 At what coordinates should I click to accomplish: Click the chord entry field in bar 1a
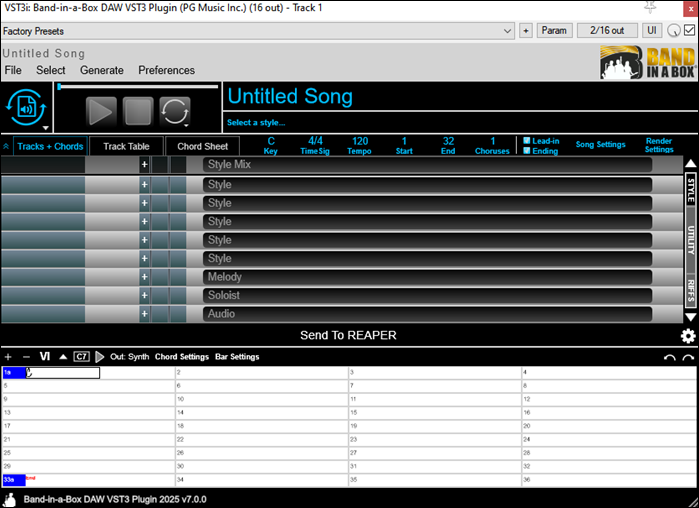[63, 373]
